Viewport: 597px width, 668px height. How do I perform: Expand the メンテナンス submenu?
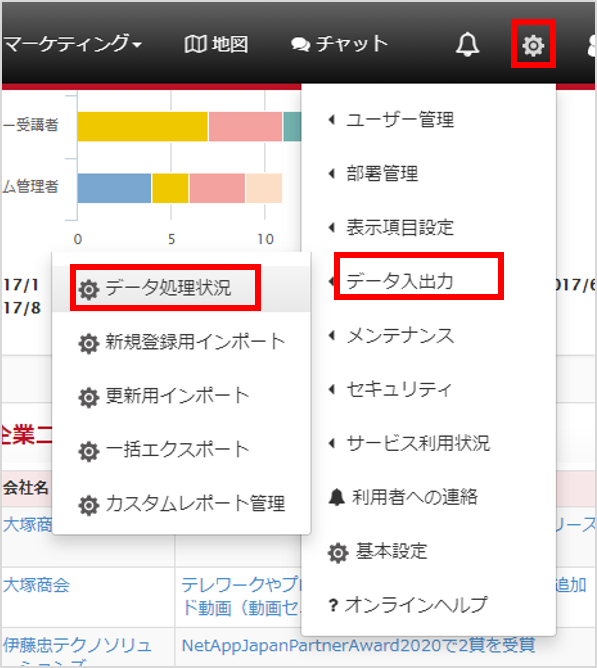point(391,336)
